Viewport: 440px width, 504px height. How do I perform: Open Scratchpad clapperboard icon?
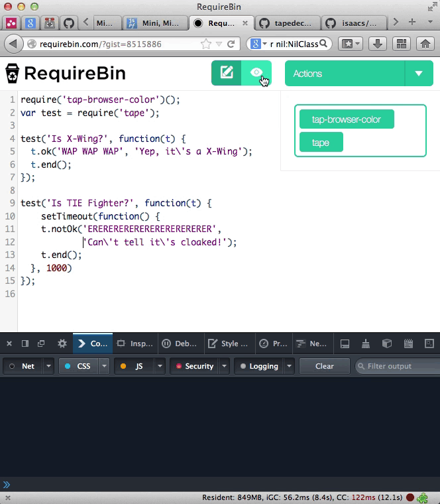pos(408,344)
